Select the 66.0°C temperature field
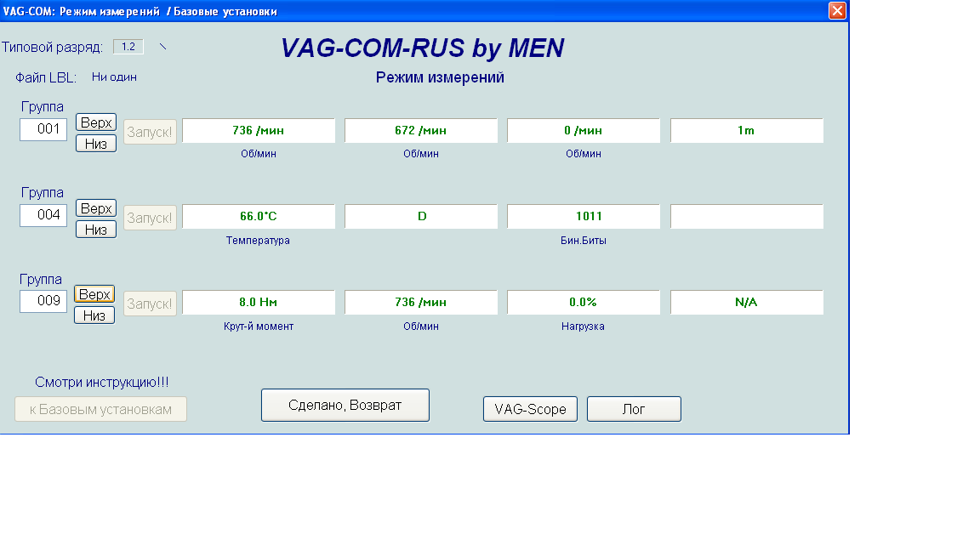 [259, 217]
